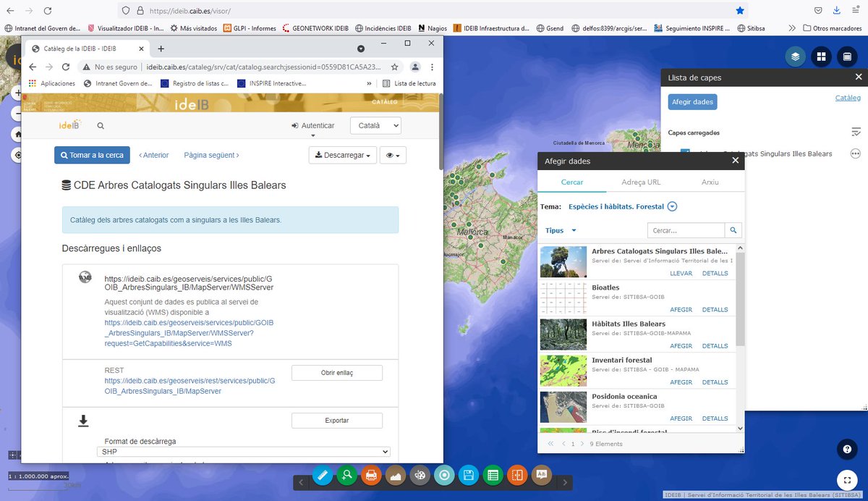
Task: Open DETALLS for Posidonia oceanica
Action: point(715,418)
